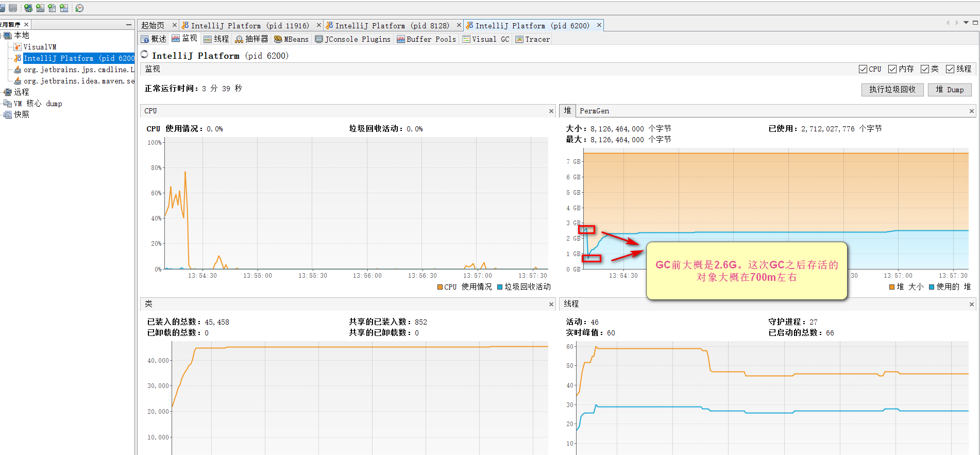Click the 监视 monitor tab chart icon

176,38
